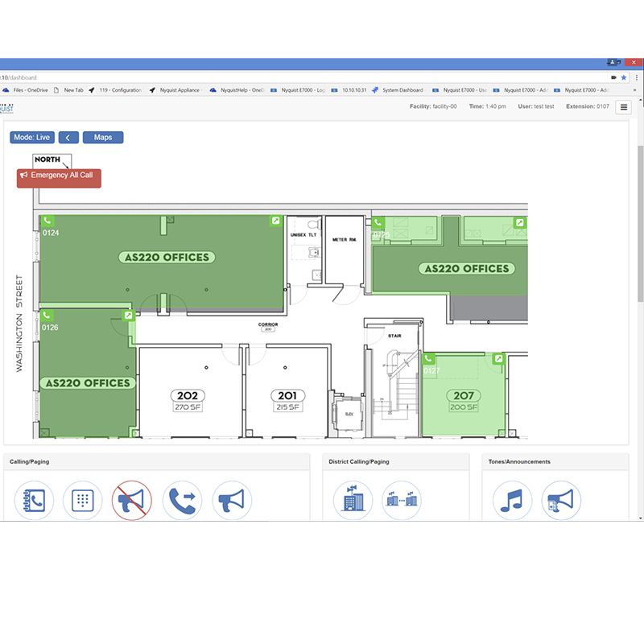
Task: Click the User: test test text
Action: (535, 106)
